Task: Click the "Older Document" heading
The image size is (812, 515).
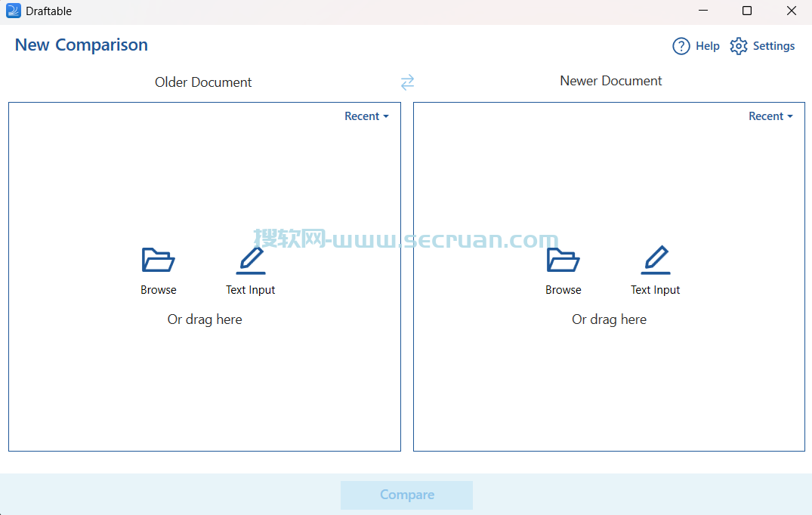Action: (203, 82)
